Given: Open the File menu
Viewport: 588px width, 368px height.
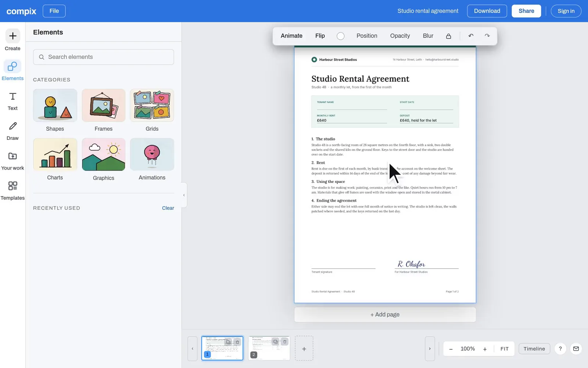Looking at the screenshot, I should point(54,11).
